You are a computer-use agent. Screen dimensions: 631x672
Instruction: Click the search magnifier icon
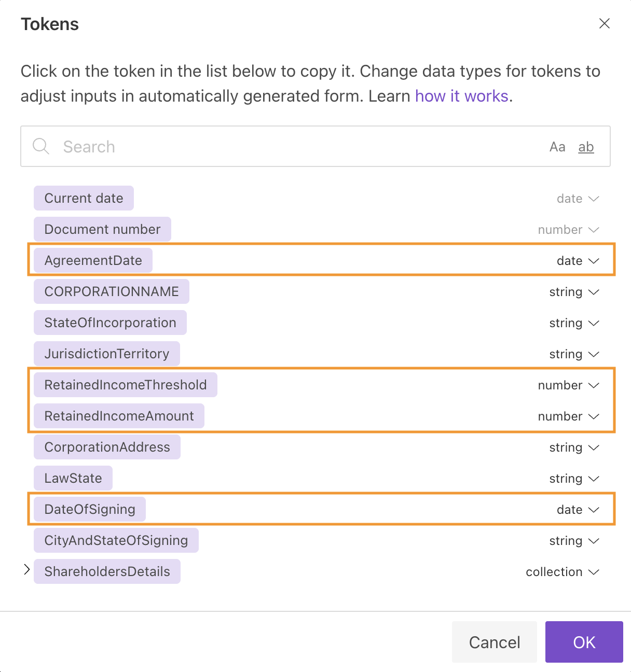pyautogui.click(x=41, y=147)
